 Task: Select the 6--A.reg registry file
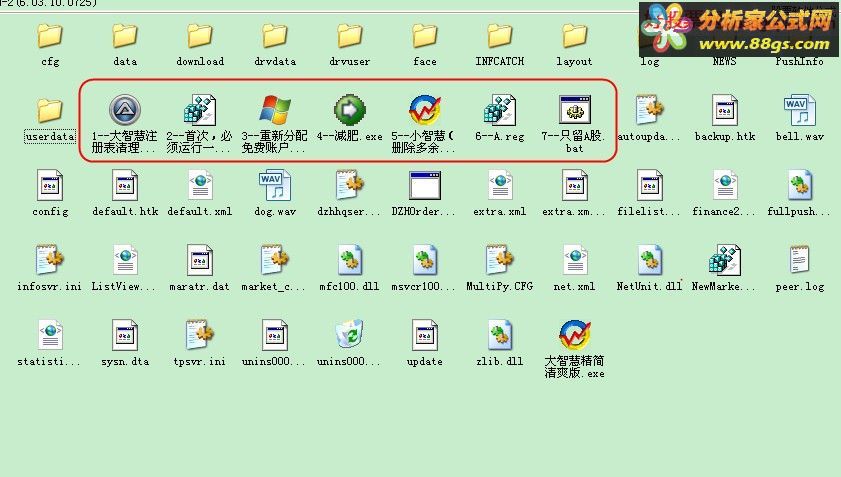[x=500, y=111]
